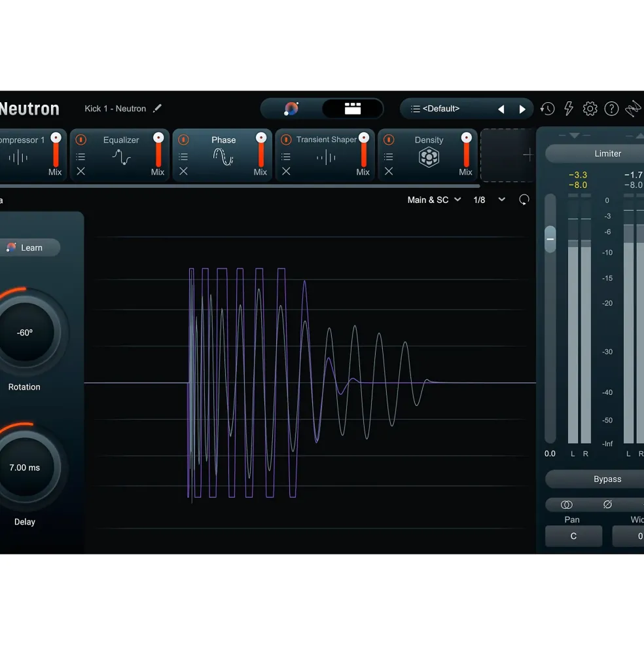Screen dimensions: 644x645
Task: Toggle the Bypass button
Action: pos(595,479)
